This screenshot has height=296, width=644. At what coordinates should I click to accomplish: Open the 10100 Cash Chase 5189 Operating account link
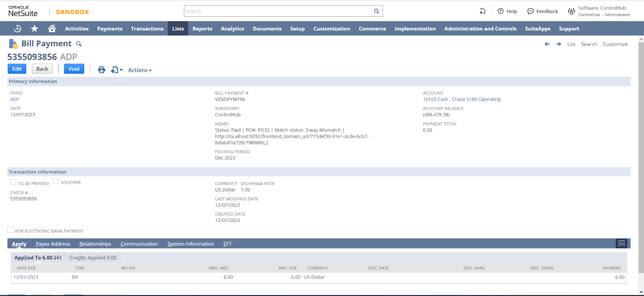tap(462, 99)
